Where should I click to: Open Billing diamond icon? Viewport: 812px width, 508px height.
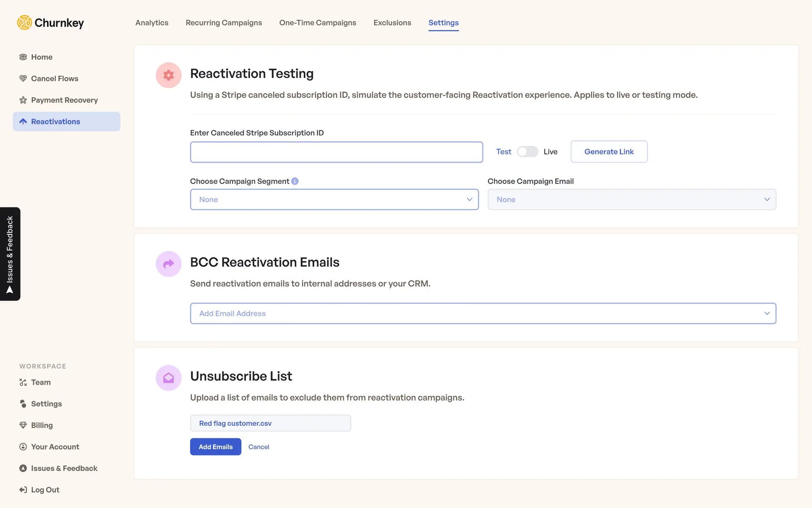coord(23,425)
